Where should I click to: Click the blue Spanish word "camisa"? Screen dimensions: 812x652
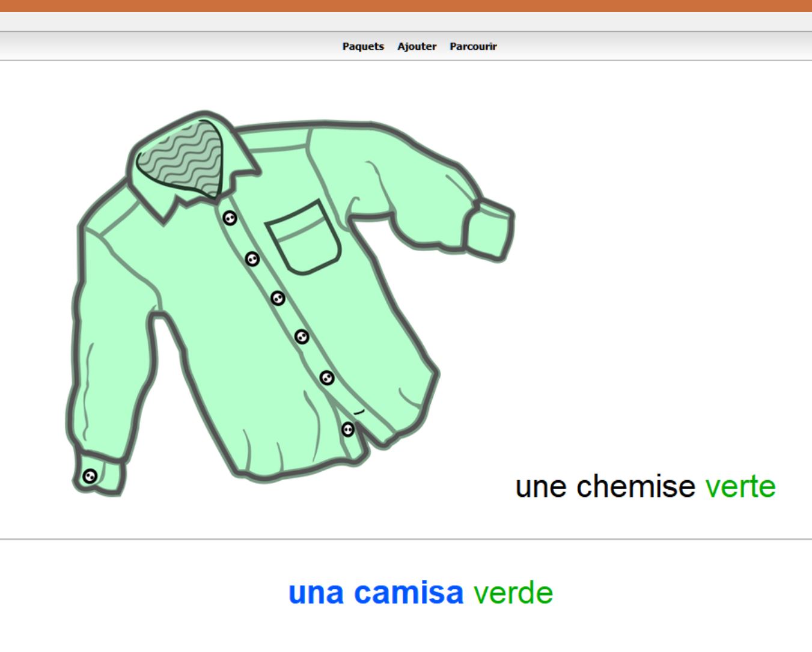[409, 593]
